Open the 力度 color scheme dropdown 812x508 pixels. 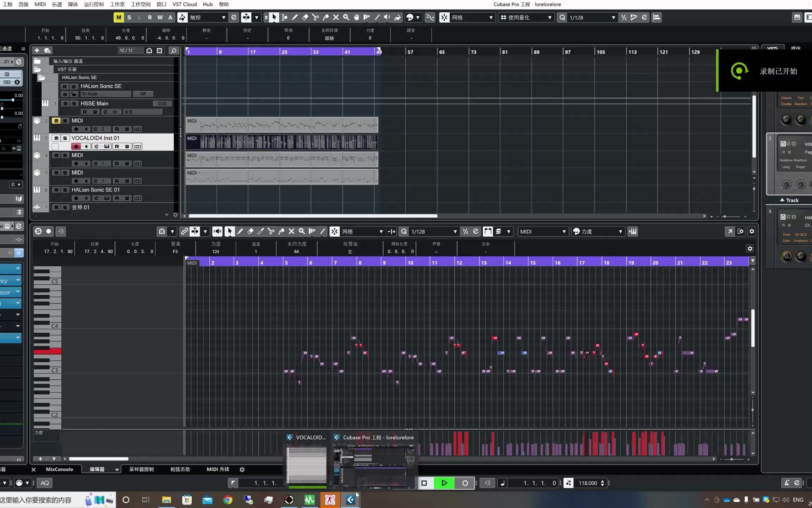(x=597, y=231)
